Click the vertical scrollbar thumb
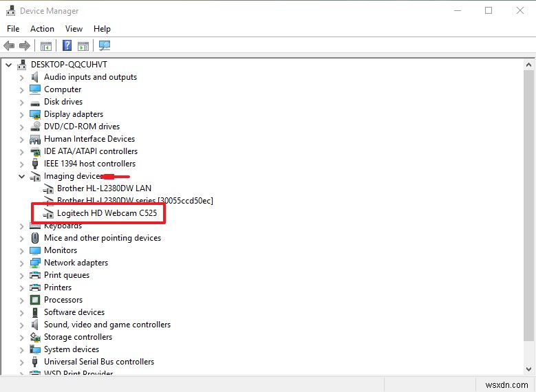 528,205
